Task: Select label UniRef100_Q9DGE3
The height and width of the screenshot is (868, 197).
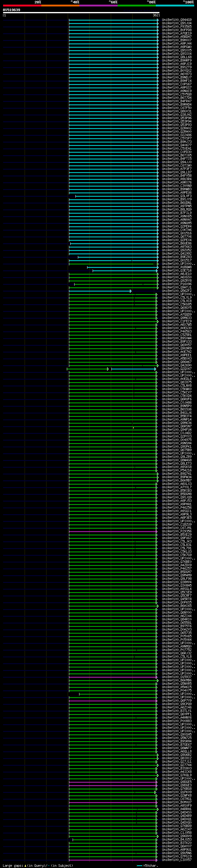Action: (177, 785)
